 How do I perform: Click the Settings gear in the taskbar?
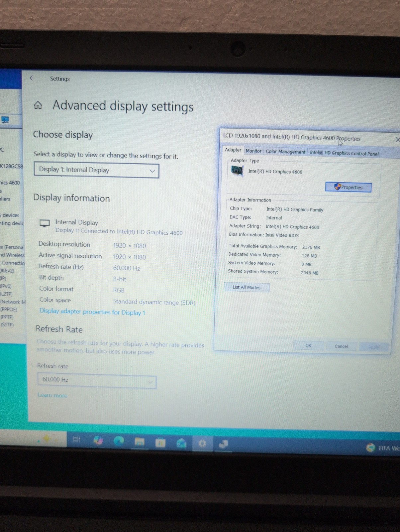click(202, 443)
